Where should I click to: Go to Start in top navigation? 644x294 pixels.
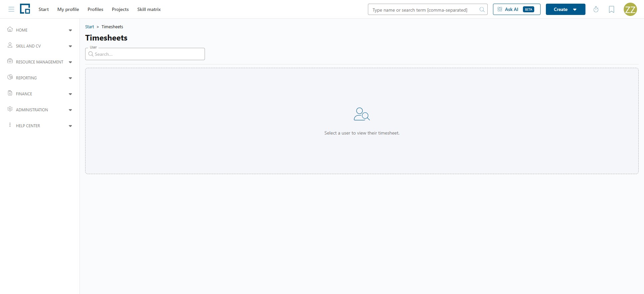click(44, 9)
